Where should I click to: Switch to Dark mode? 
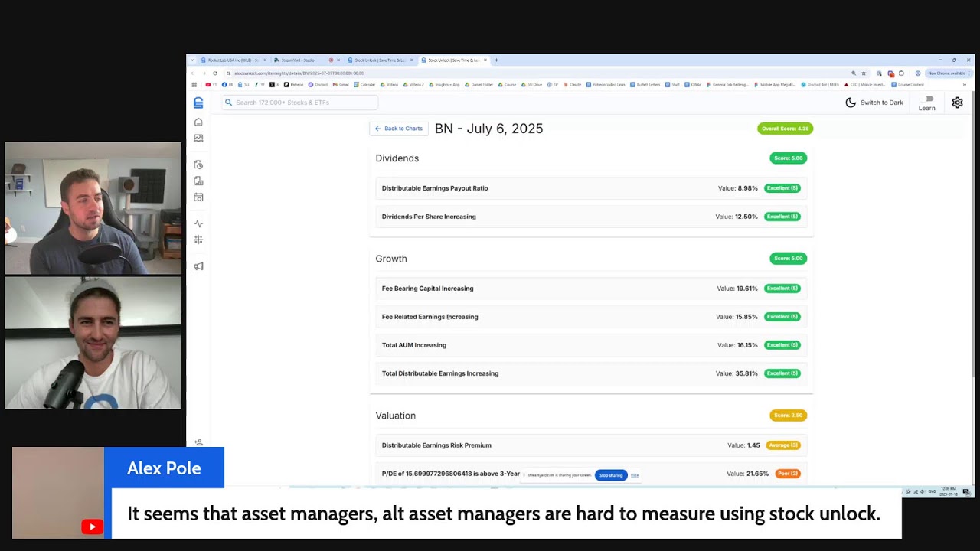(874, 103)
